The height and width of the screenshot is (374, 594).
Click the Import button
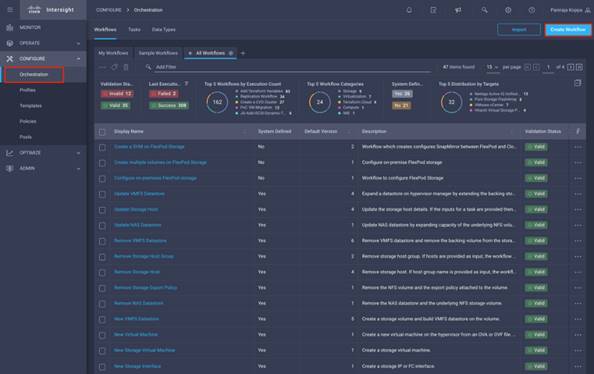click(x=519, y=30)
